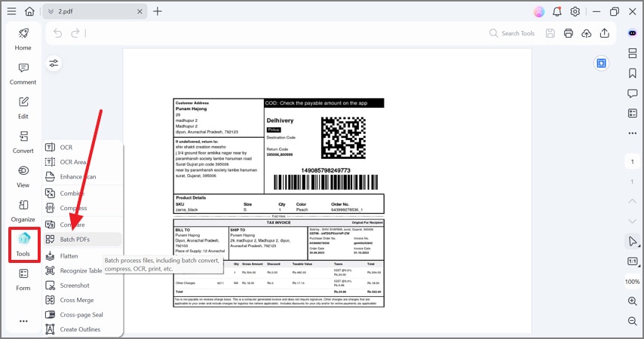644x339 pixels.
Task: Open page thumbnails panel
Action: [x=633, y=53]
